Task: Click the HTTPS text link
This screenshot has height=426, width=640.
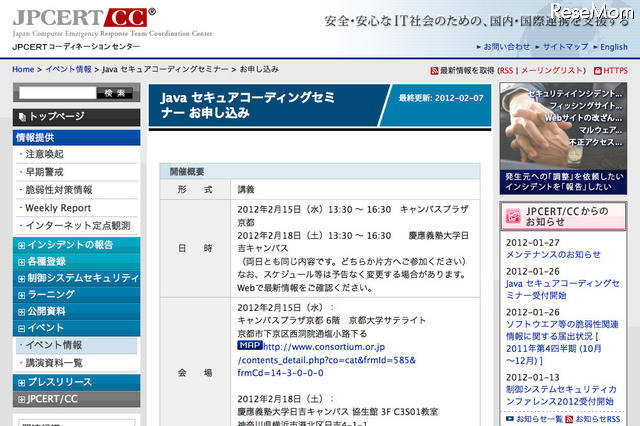Action: [616, 71]
